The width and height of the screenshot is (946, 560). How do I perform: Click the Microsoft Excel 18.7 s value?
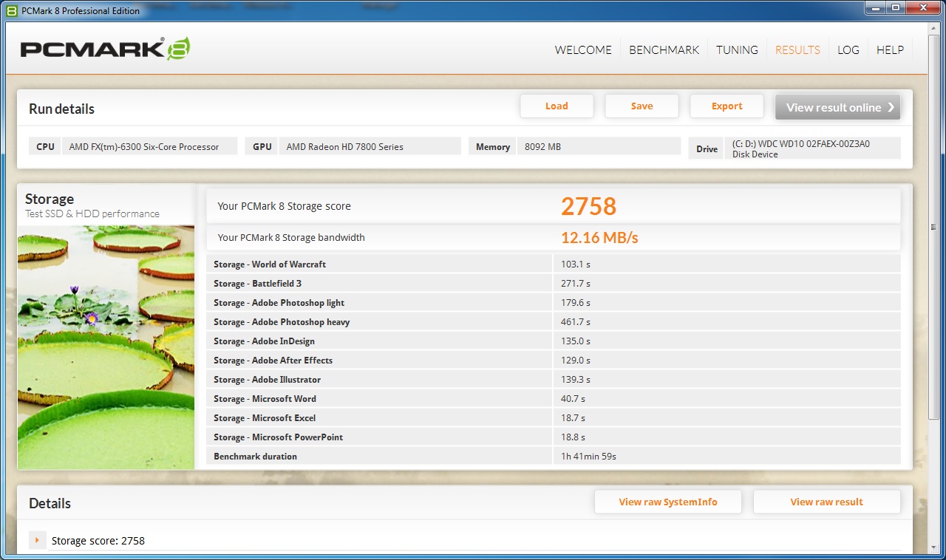(573, 418)
